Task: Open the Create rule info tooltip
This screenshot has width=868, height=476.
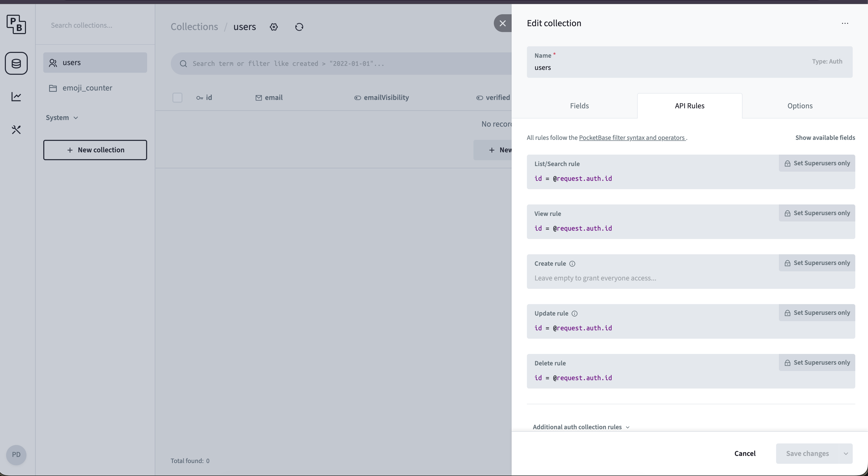Action: point(572,264)
